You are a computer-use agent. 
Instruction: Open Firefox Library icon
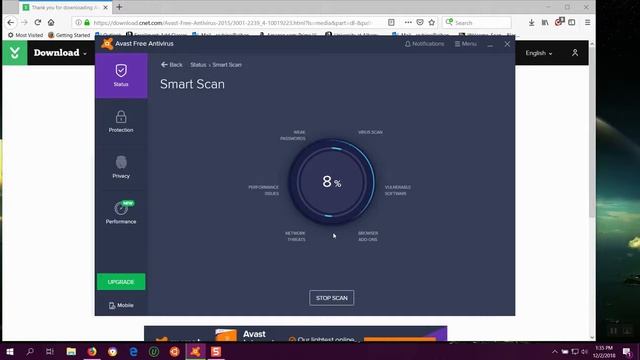(545, 22)
